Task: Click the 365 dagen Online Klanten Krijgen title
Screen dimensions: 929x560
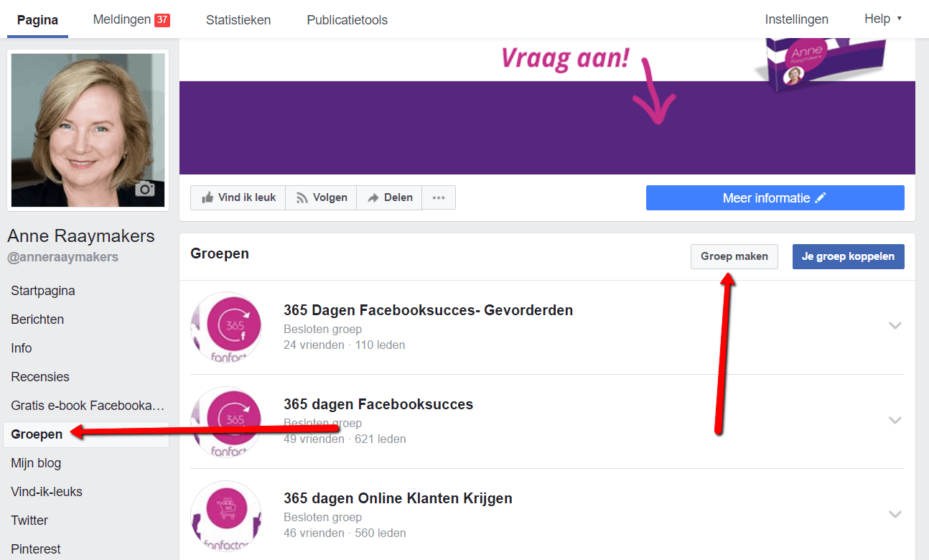Action: [398, 498]
